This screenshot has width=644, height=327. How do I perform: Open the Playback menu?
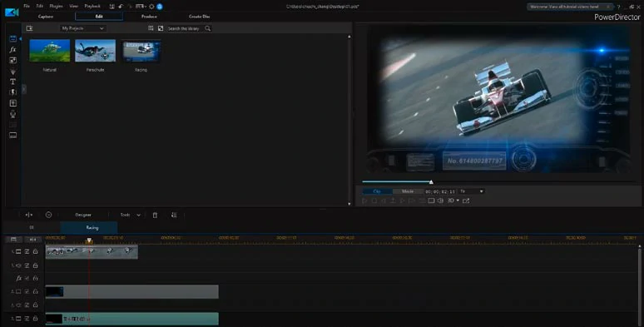pos(92,7)
